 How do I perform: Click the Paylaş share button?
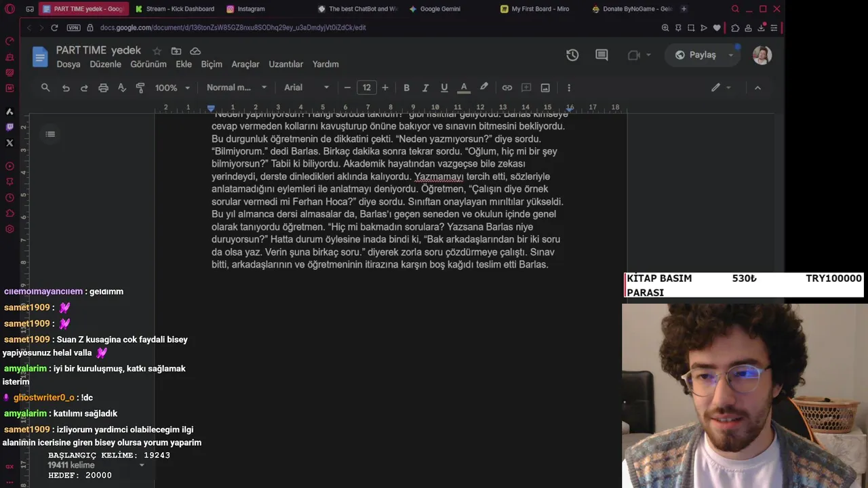pyautogui.click(x=696, y=55)
